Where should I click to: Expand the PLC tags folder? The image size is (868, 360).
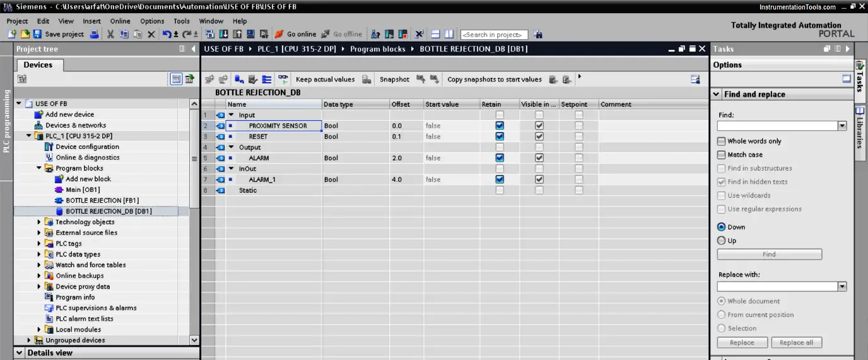coord(38,243)
